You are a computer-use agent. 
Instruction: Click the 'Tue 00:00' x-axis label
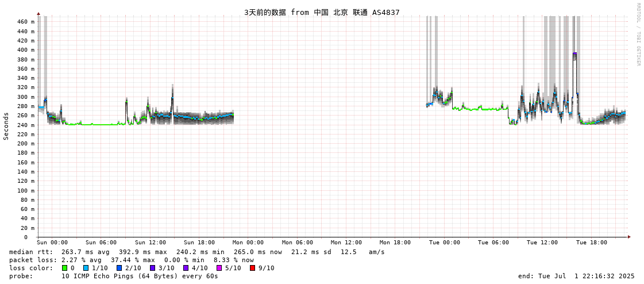tap(445, 243)
